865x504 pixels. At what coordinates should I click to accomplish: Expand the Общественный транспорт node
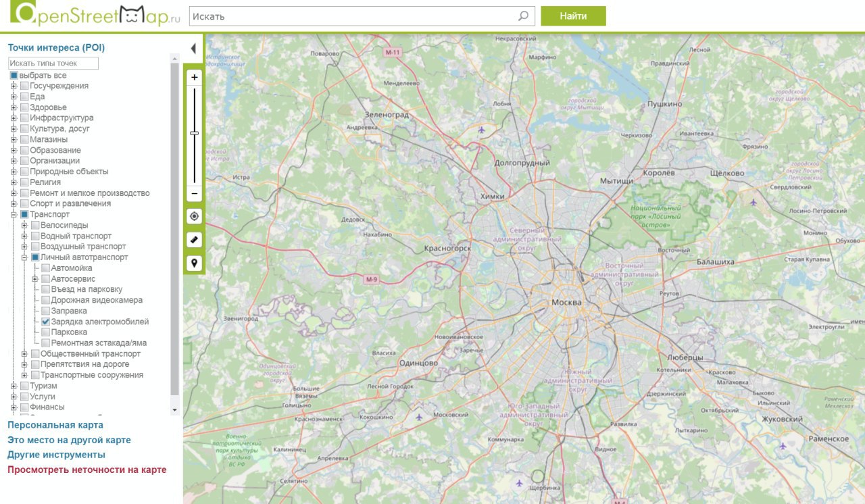[x=24, y=354]
